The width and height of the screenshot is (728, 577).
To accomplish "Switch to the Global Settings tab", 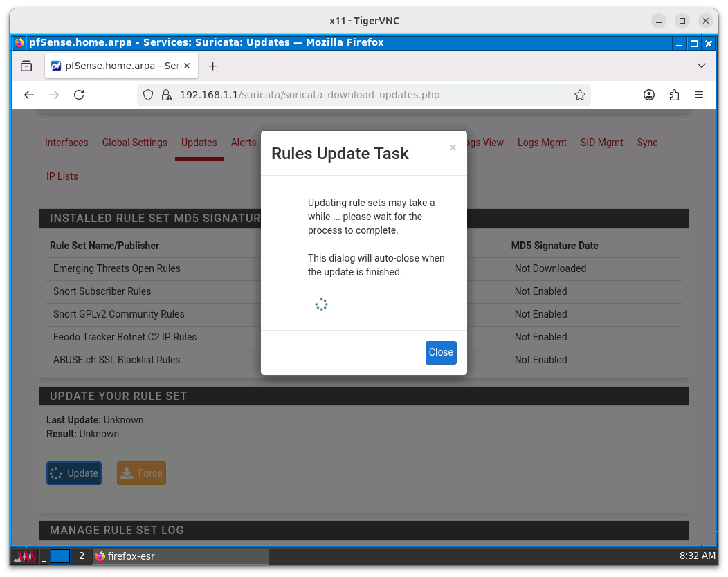I will click(x=135, y=143).
